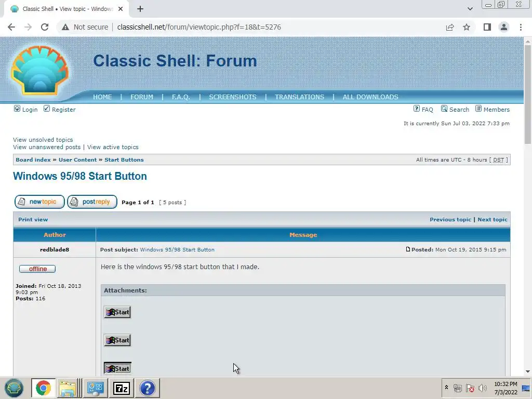Viewport: 532px width, 399px height.
Task: Click the Members list icon
Action: [478, 109]
